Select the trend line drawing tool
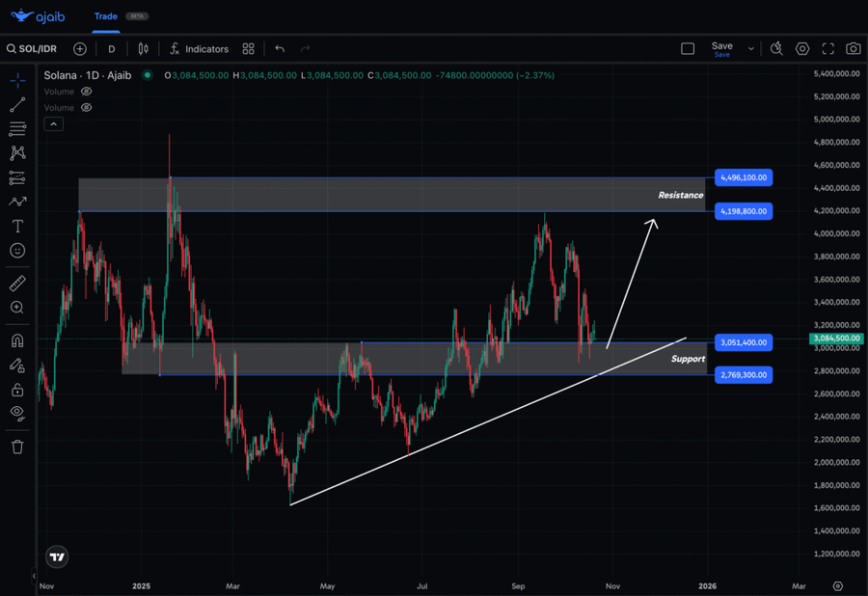Viewport: 868px width, 596px height. click(x=17, y=105)
